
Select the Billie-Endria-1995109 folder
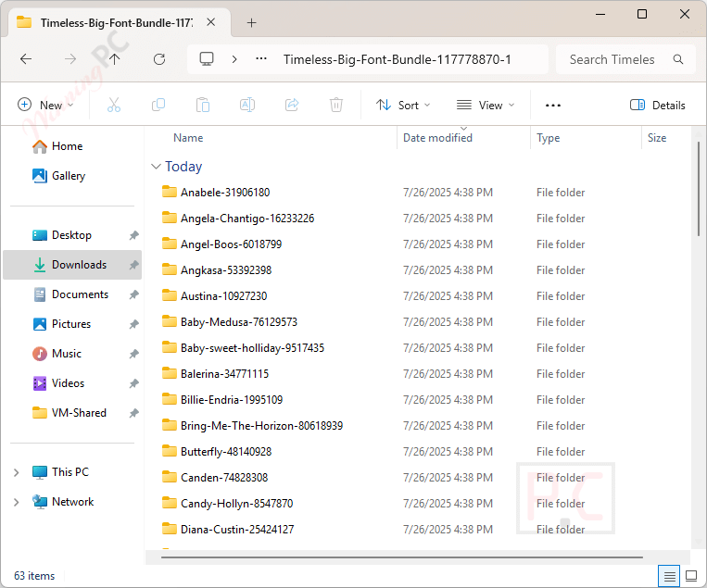click(232, 400)
